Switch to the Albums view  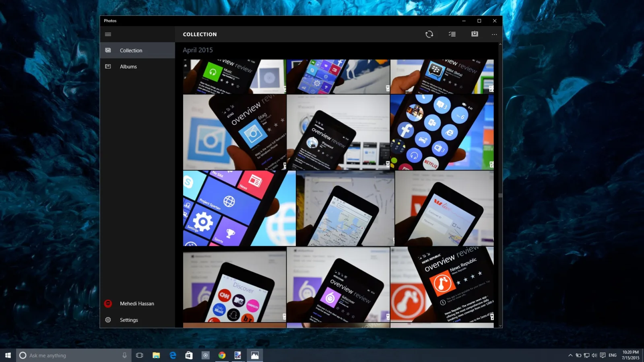pos(137,66)
